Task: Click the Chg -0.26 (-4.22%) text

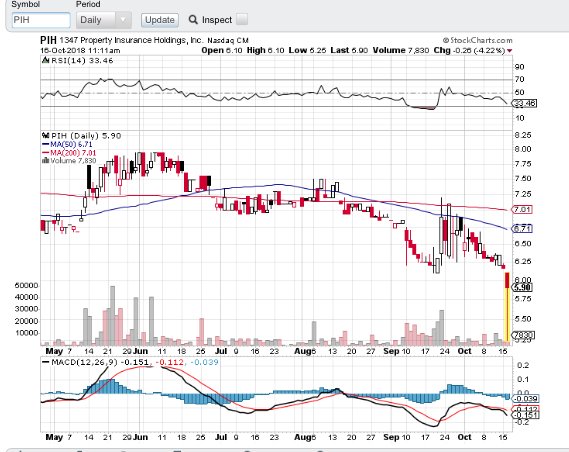Action: click(x=469, y=50)
